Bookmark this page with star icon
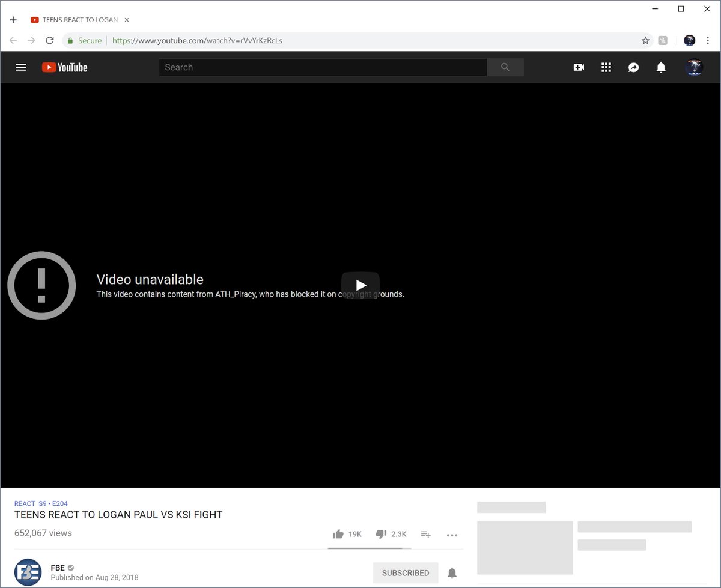This screenshot has height=588, width=721. [645, 41]
